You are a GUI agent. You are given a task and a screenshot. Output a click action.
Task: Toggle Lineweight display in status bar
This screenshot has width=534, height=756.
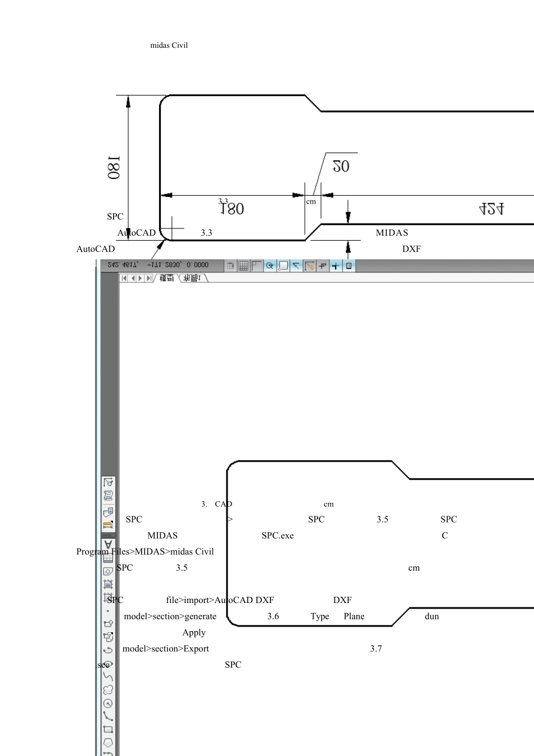(336, 265)
